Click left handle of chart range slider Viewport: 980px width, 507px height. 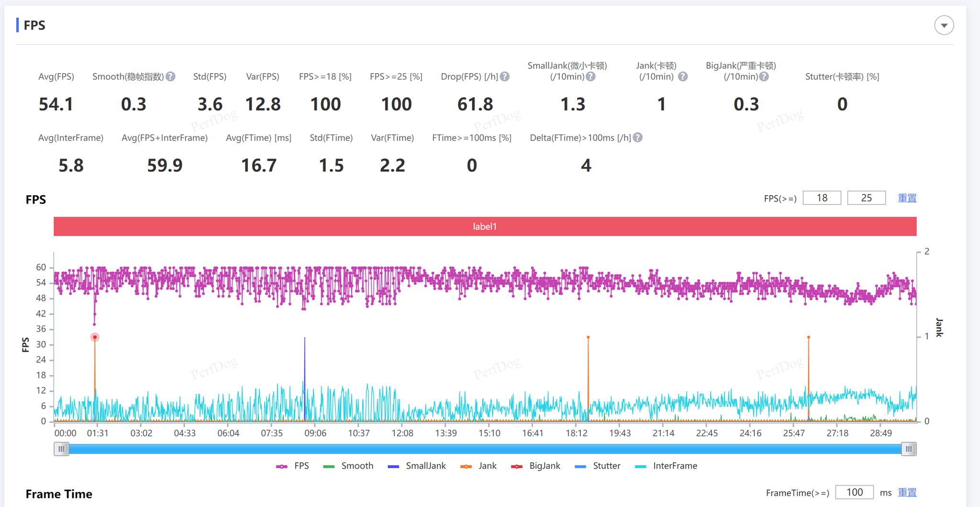click(61, 449)
